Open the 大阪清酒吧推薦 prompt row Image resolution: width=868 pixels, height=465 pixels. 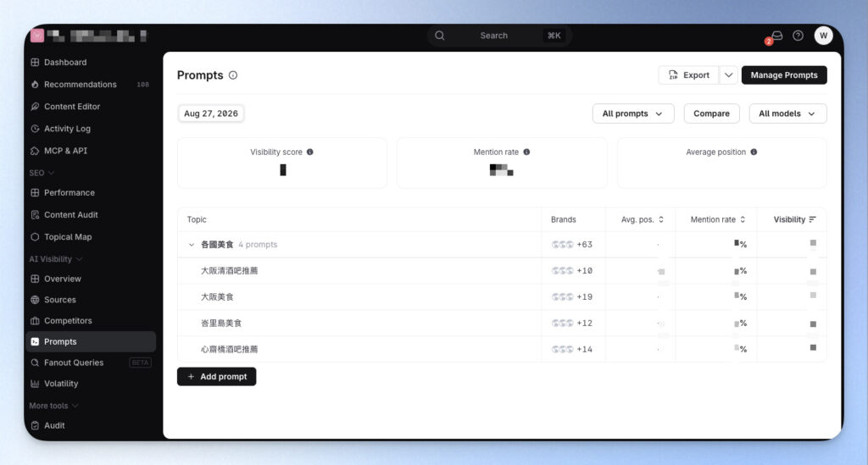502,271
